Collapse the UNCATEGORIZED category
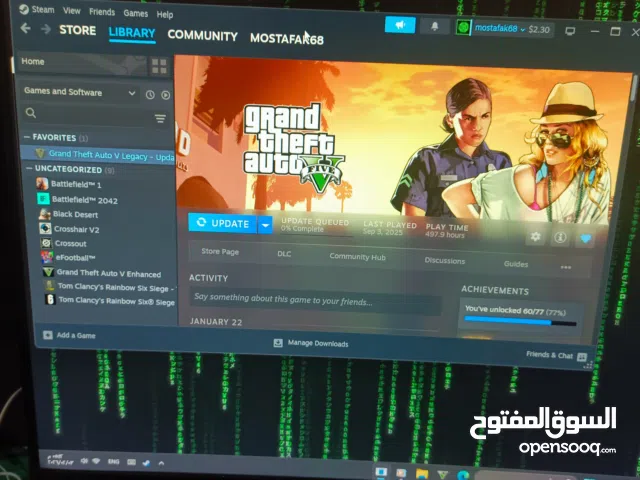 29,168
